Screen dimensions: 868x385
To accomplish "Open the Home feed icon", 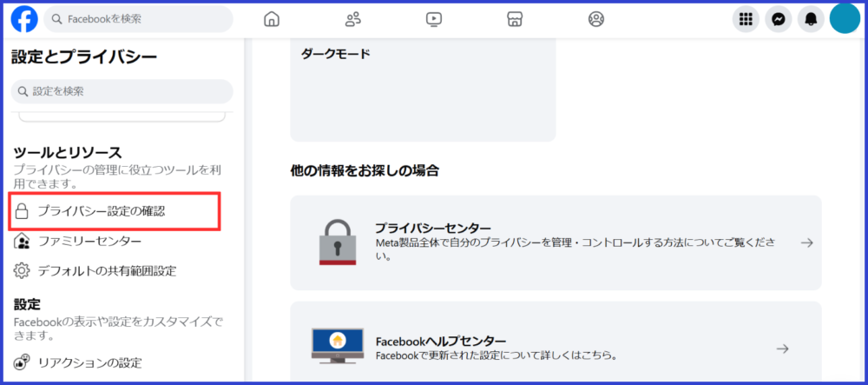I will [x=271, y=19].
